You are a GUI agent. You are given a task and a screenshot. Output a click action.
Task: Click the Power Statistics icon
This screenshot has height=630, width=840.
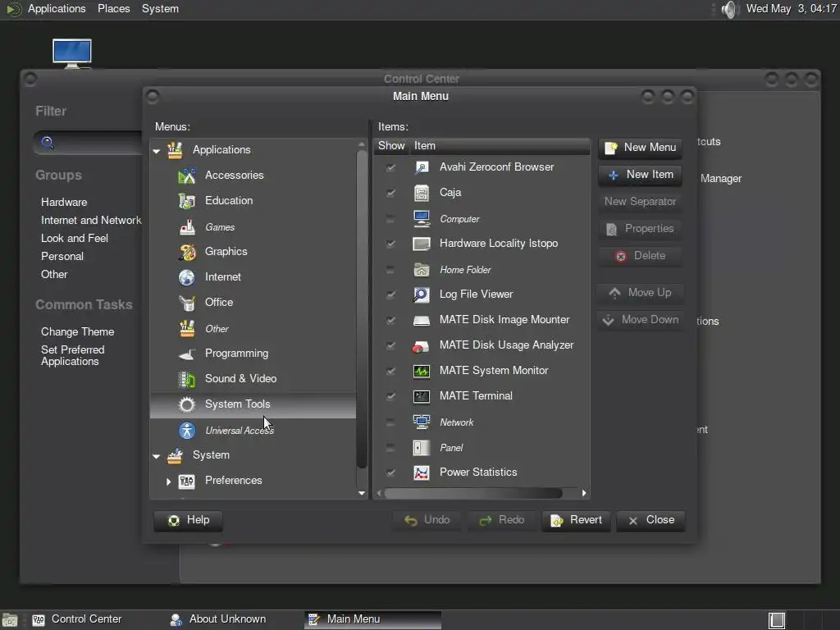coord(422,473)
